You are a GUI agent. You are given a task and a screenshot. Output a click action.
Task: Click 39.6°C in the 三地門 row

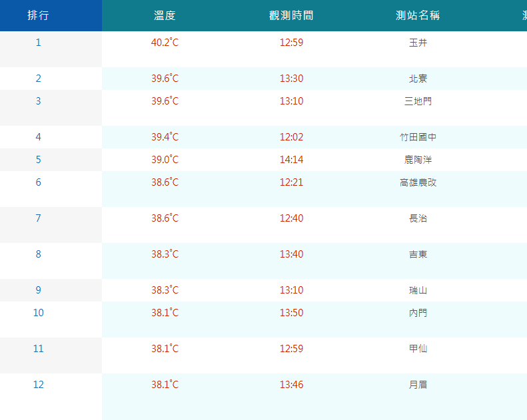[x=165, y=101]
